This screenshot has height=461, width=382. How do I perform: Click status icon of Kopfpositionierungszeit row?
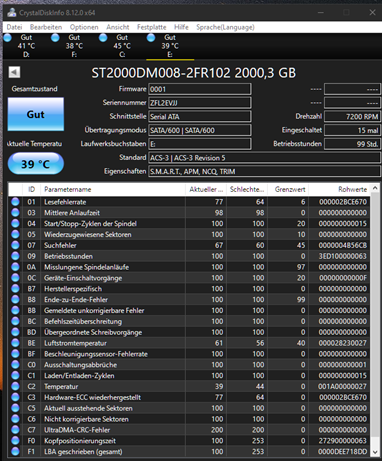coord(15,441)
